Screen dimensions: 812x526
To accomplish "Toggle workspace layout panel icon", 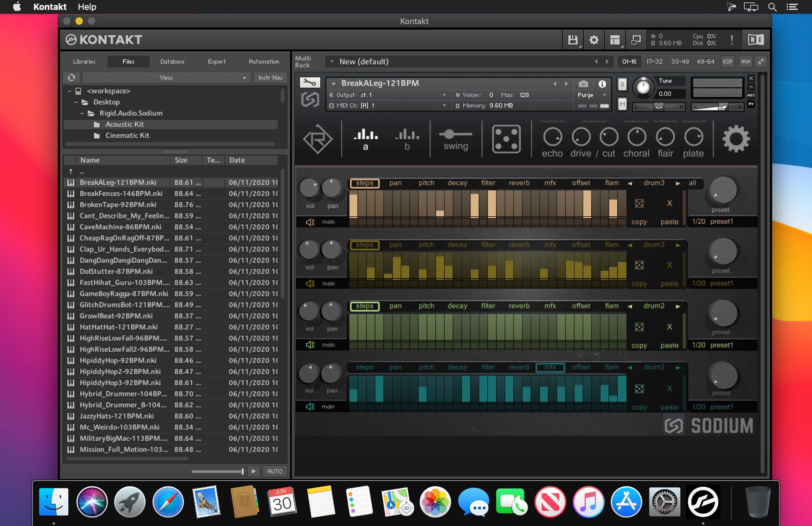I will pyautogui.click(x=615, y=40).
